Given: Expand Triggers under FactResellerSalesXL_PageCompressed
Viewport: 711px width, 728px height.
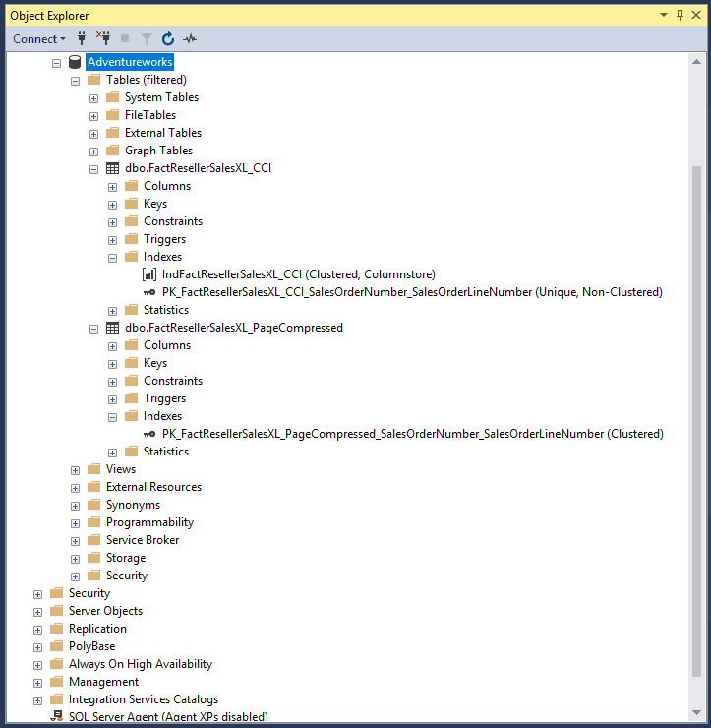Looking at the screenshot, I should click(112, 399).
